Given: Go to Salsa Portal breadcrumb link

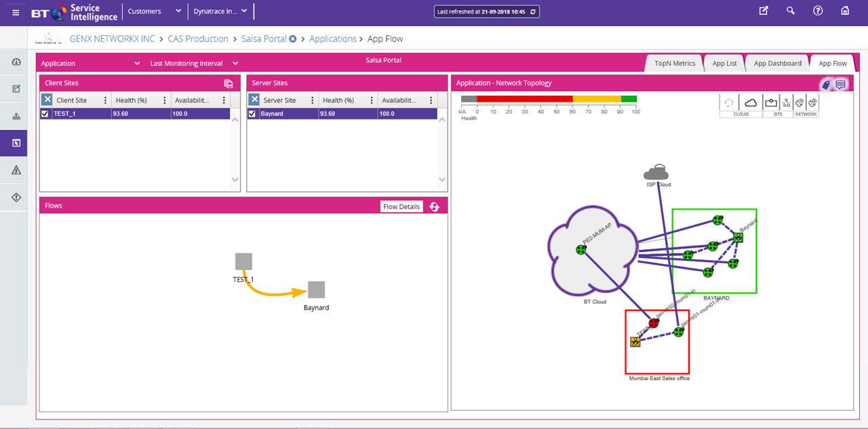Looking at the screenshot, I should (x=264, y=39).
